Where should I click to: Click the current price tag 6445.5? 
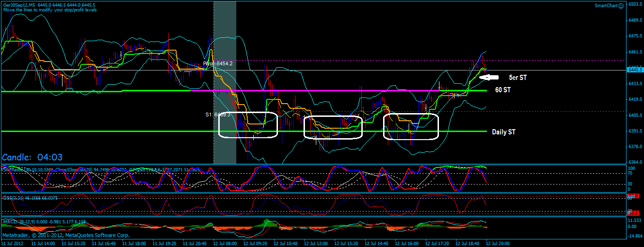coord(635,70)
